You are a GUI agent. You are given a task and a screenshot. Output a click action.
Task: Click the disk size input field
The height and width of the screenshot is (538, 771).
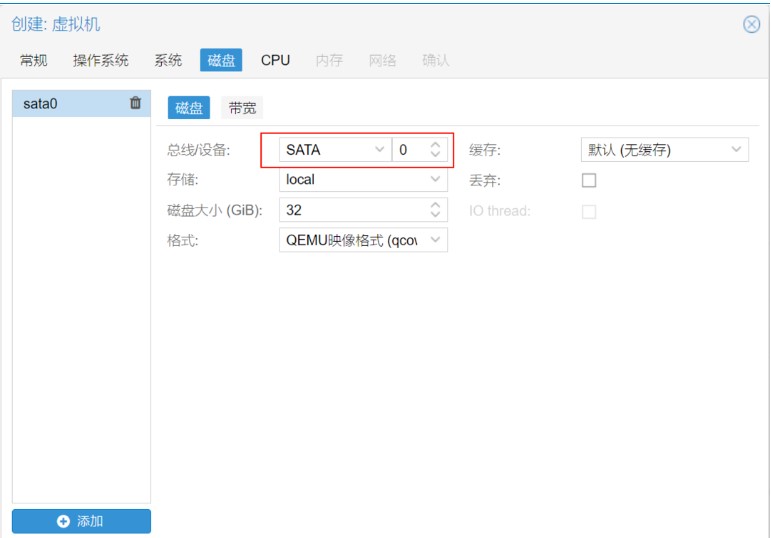350,210
